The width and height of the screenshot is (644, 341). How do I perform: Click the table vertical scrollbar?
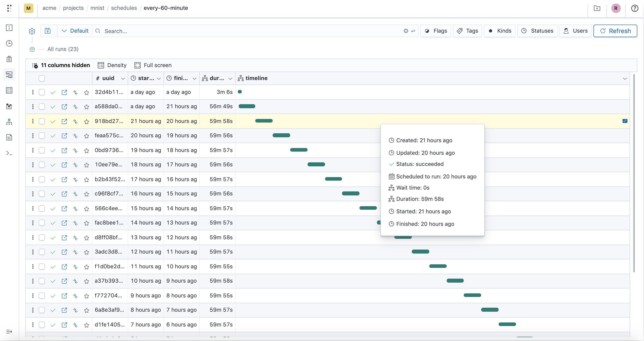[634, 173]
